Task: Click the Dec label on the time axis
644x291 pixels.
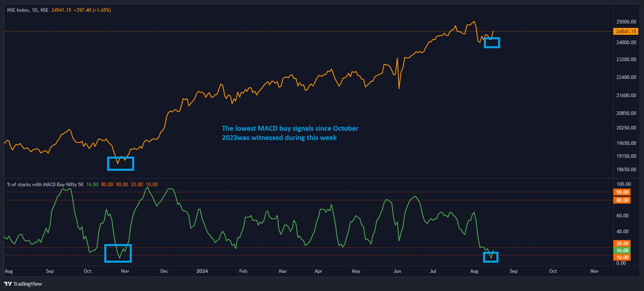Action: pos(164,271)
